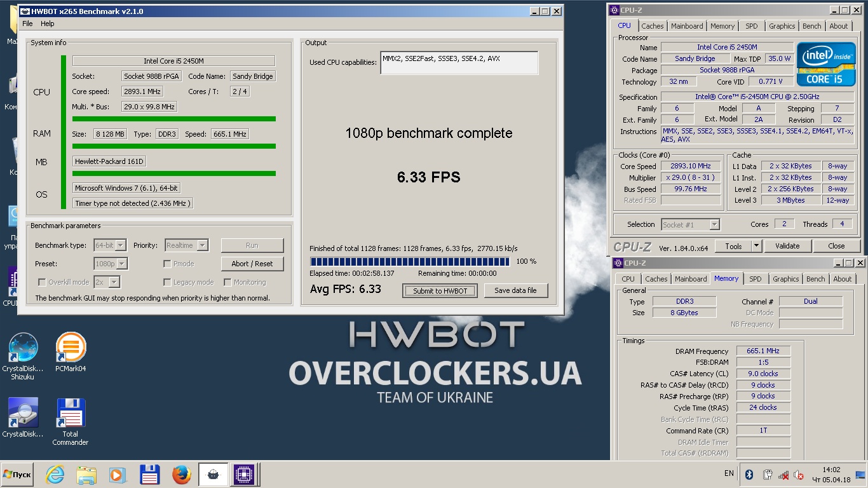Switch to CPU tab in Memory CPU-Z window
The height and width of the screenshot is (488, 868).
[x=628, y=279]
